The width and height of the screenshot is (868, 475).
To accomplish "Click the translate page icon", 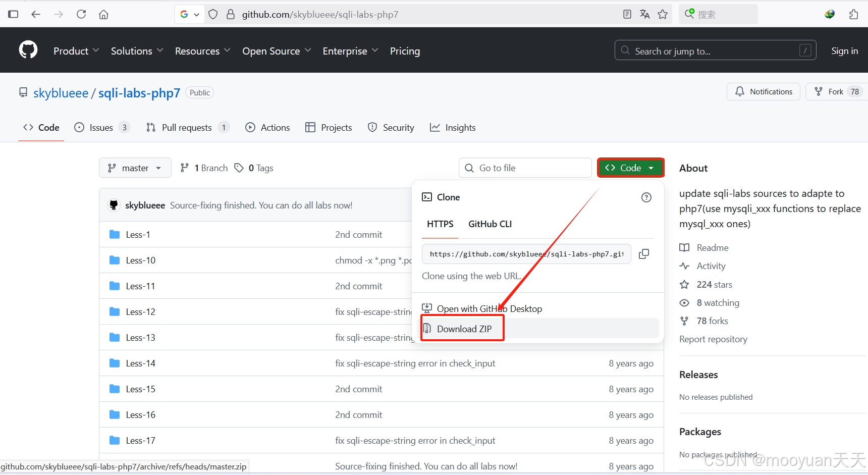I will [x=644, y=14].
